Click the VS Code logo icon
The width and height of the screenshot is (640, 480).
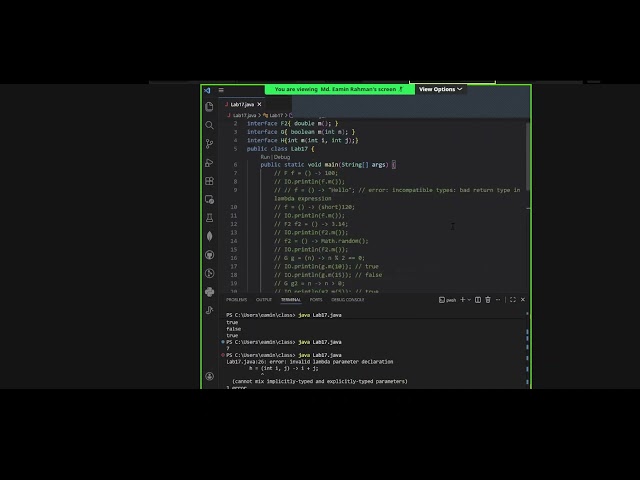coord(207,90)
